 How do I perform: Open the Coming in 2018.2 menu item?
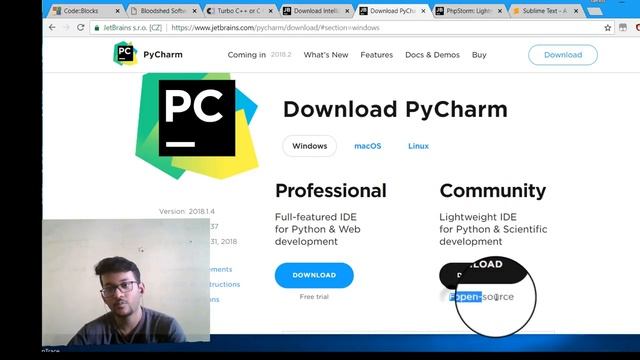pos(259,55)
